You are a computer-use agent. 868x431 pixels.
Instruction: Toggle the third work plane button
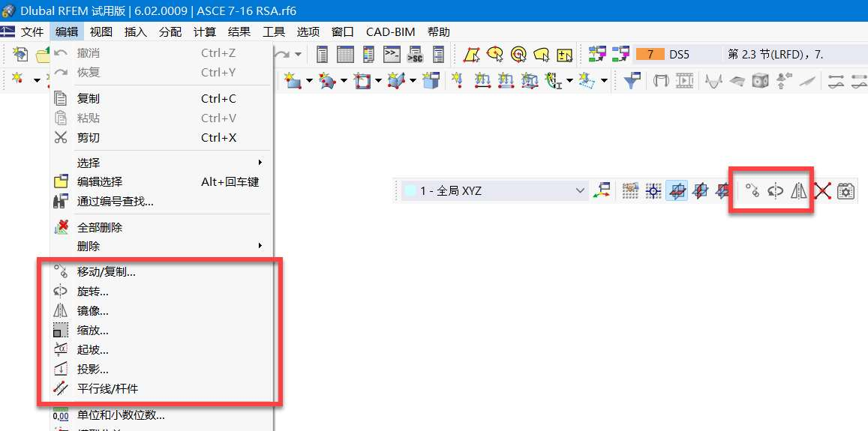point(722,191)
